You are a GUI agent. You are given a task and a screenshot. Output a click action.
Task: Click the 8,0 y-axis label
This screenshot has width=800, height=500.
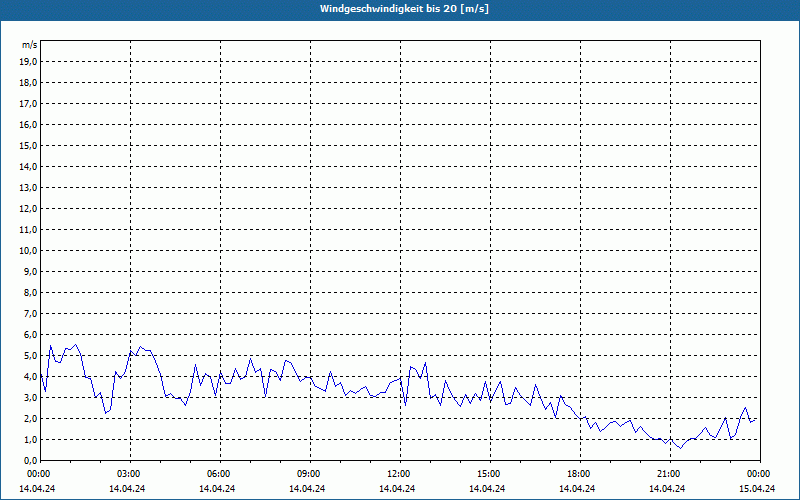click(x=30, y=292)
